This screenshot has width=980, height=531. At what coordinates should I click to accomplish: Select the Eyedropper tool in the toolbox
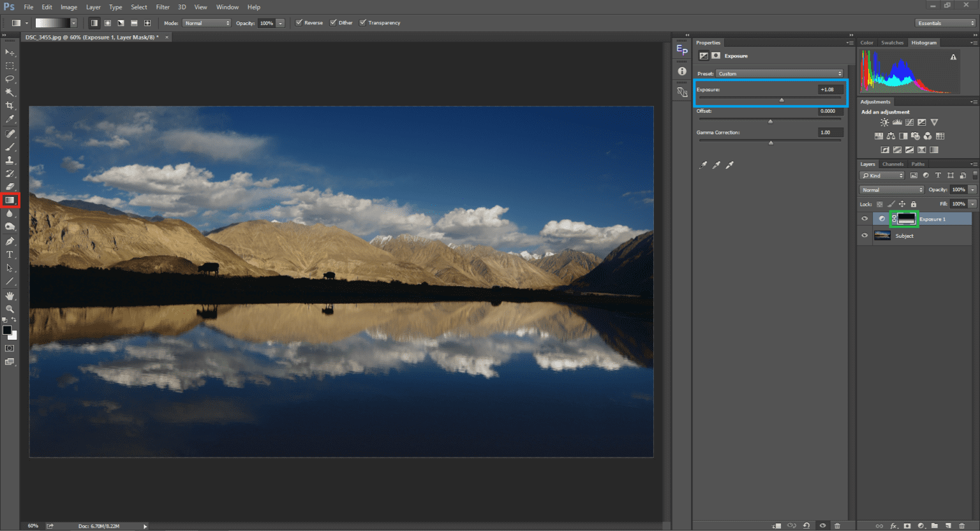(10, 119)
